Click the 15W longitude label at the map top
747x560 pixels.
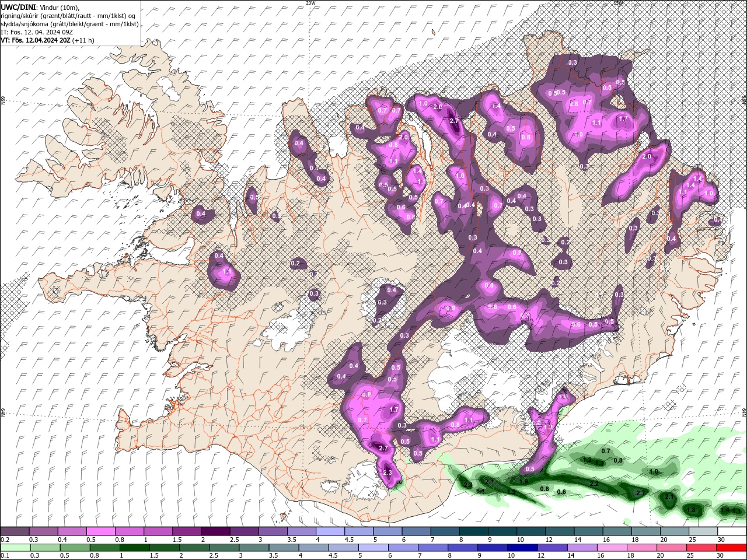click(x=619, y=3)
